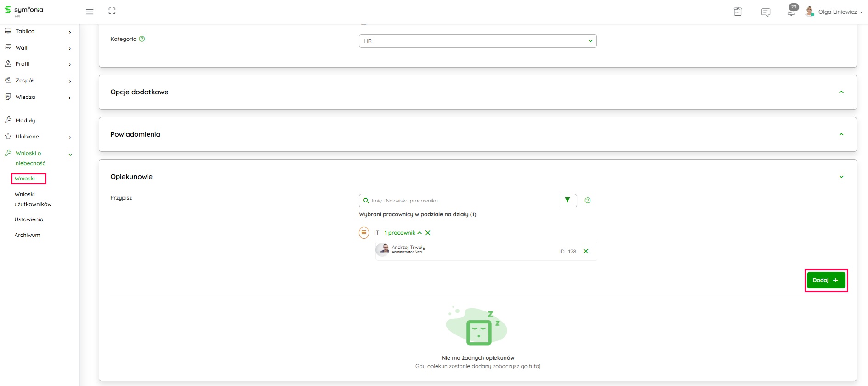Go to Ustawienia in sidebar

tap(29, 219)
